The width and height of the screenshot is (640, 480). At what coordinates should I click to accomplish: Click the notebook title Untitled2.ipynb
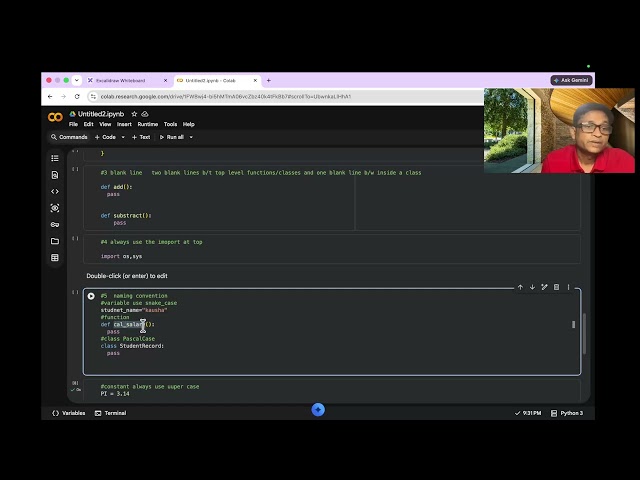point(101,114)
